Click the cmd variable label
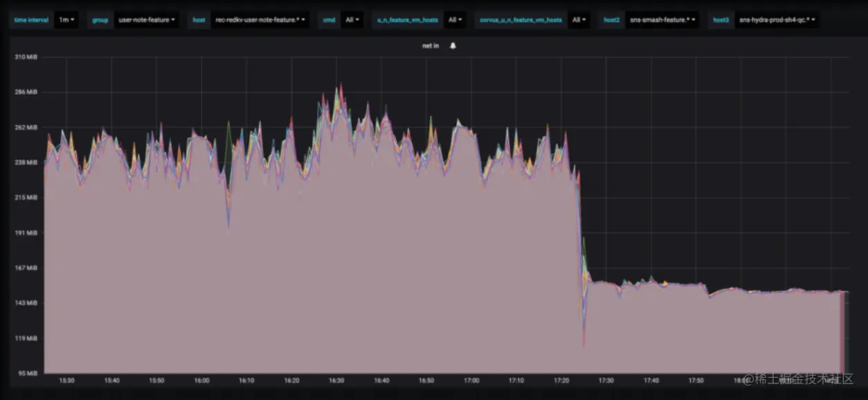Image resolution: width=868 pixels, height=400 pixels. (x=329, y=20)
